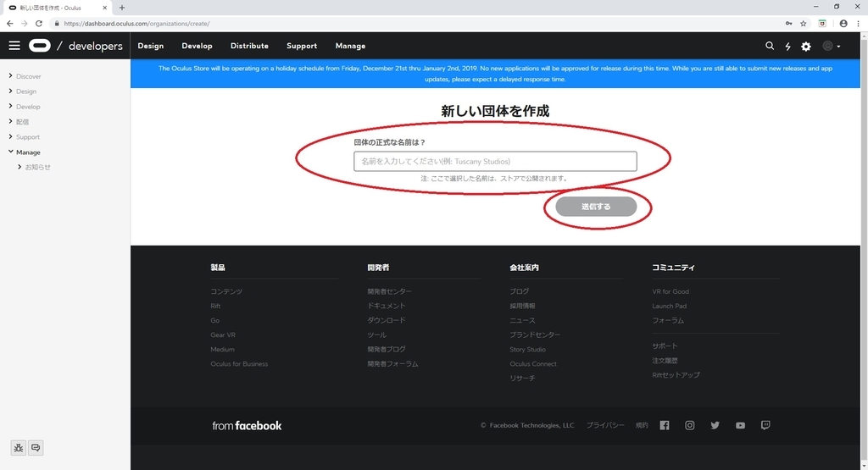Close the Oculus browser tab
This screenshot has height=470, width=868.
104,8
